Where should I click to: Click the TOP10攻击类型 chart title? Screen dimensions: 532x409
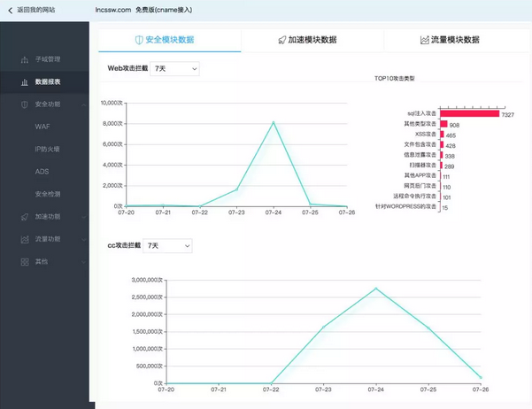click(x=394, y=79)
